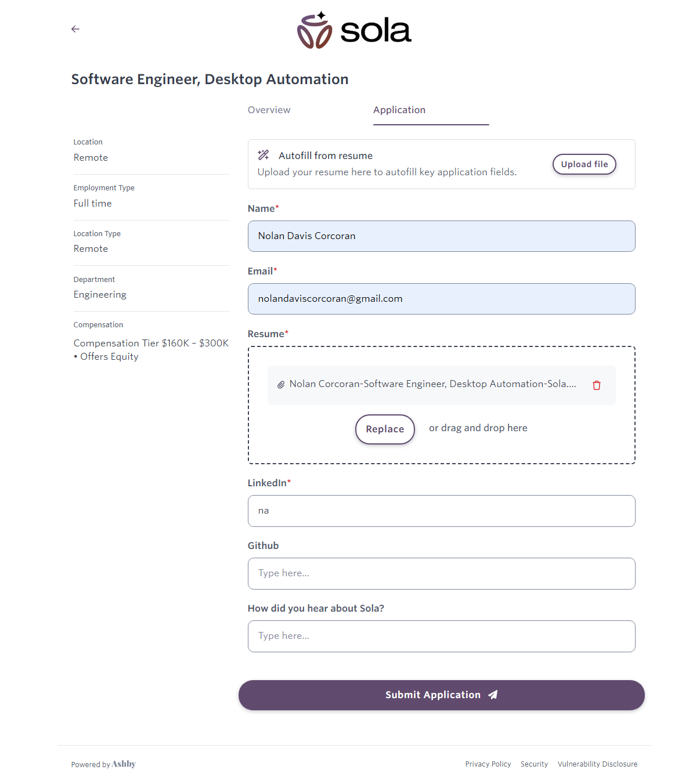The width and height of the screenshot is (700, 784).
Task: Select the Application tab
Action: click(x=399, y=110)
